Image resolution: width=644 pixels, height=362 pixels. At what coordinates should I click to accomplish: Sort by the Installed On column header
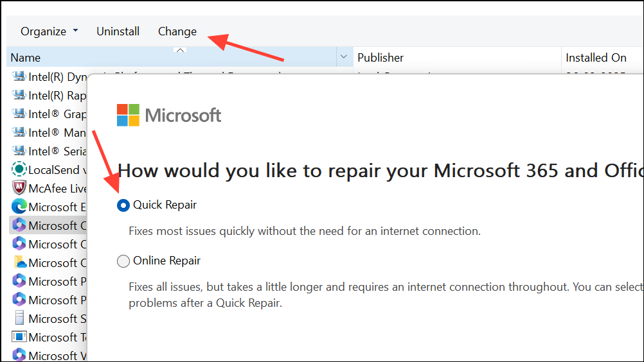596,58
